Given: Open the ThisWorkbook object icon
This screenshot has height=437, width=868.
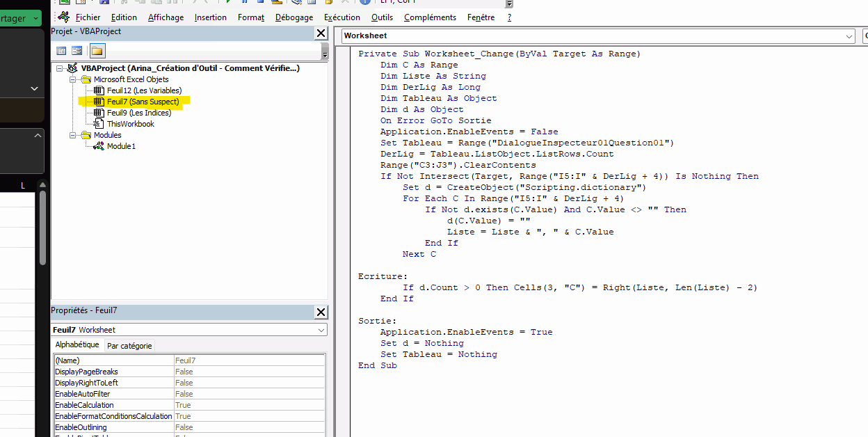Looking at the screenshot, I should point(99,124).
